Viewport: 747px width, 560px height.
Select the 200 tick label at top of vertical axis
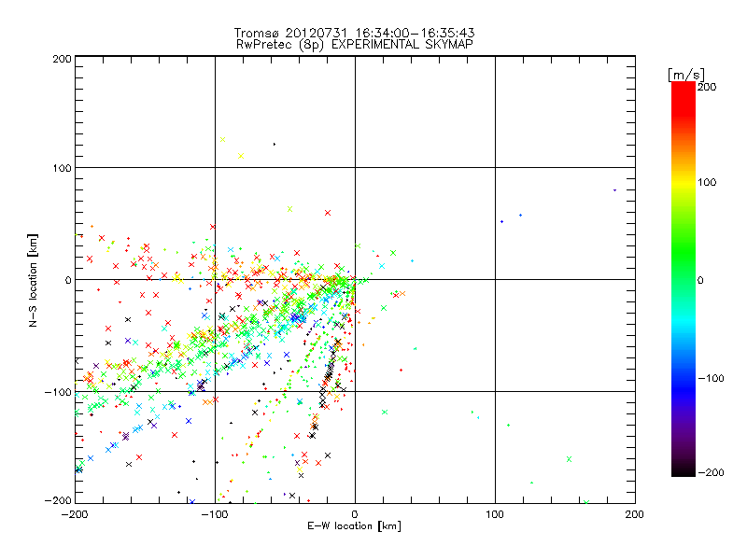[62, 58]
